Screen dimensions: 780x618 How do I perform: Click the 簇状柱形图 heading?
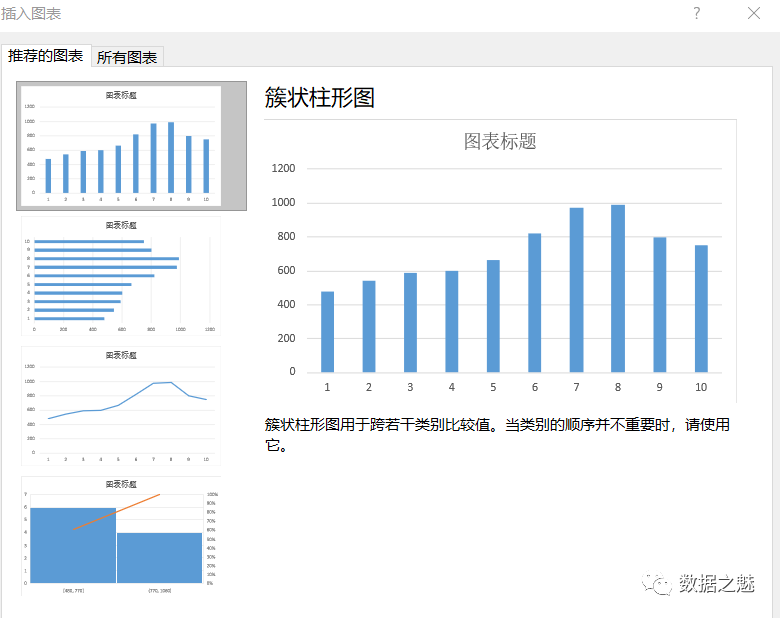tap(319, 98)
